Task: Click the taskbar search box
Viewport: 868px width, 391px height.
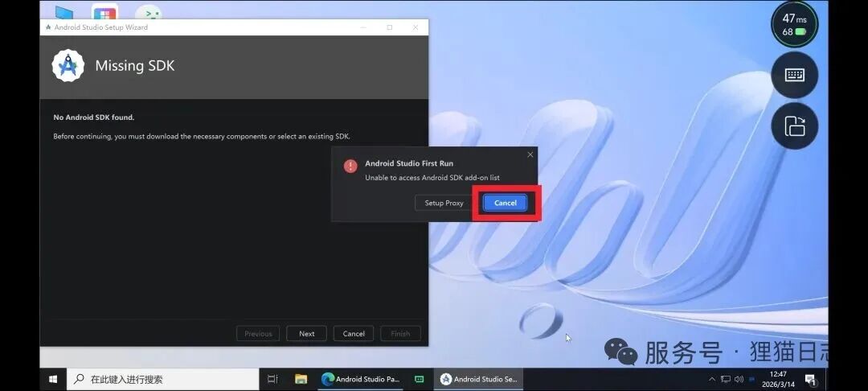Action: point(162,380)
